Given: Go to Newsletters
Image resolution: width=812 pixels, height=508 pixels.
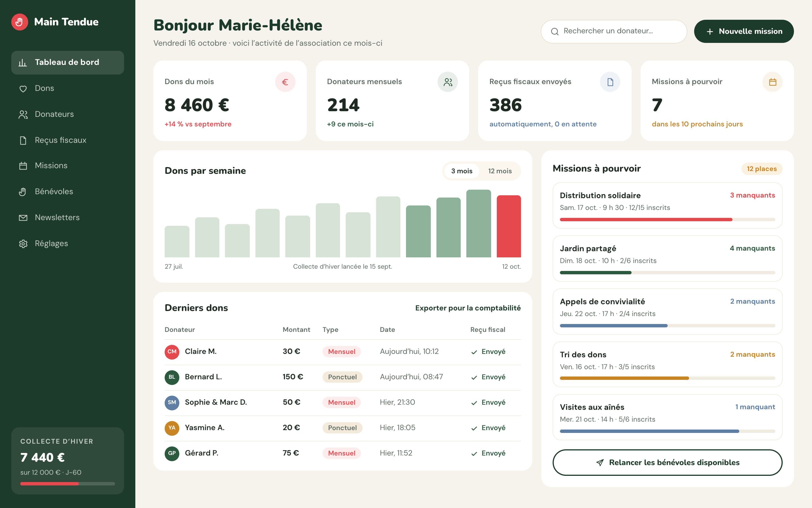Looking at the screenshot, I should (x=67, y=217).
